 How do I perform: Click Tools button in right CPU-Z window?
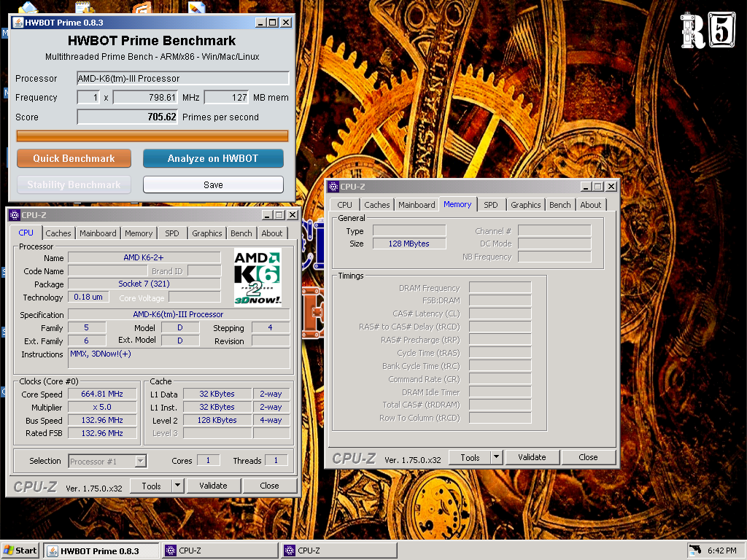(470, 457)
